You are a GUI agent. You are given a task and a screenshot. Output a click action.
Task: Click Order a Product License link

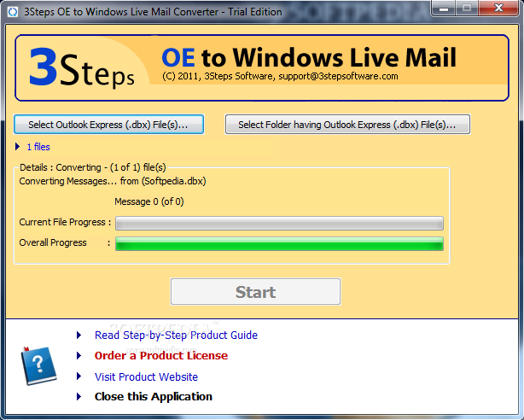pos(161,355)
